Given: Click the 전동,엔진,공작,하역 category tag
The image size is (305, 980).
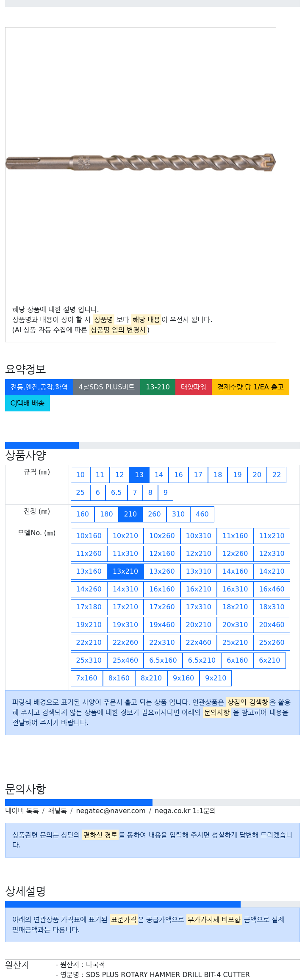Looking at the screenshot, I should (x=39, y=387).
